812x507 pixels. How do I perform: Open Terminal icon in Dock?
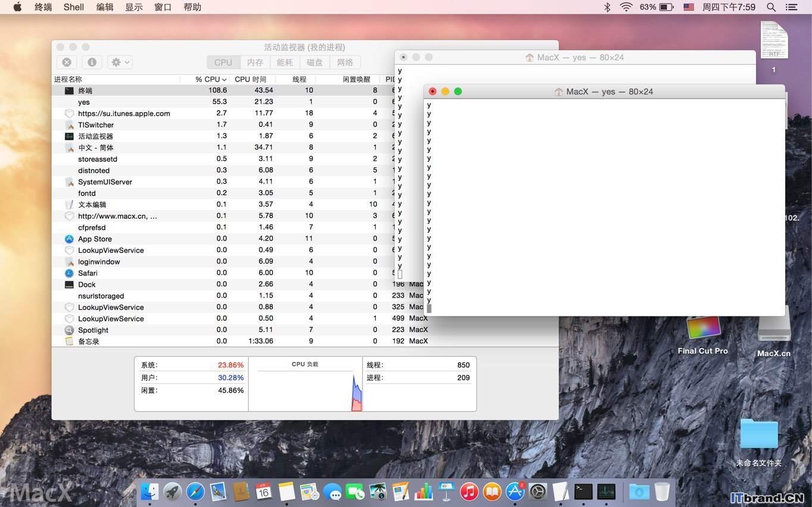coord(583,492)
